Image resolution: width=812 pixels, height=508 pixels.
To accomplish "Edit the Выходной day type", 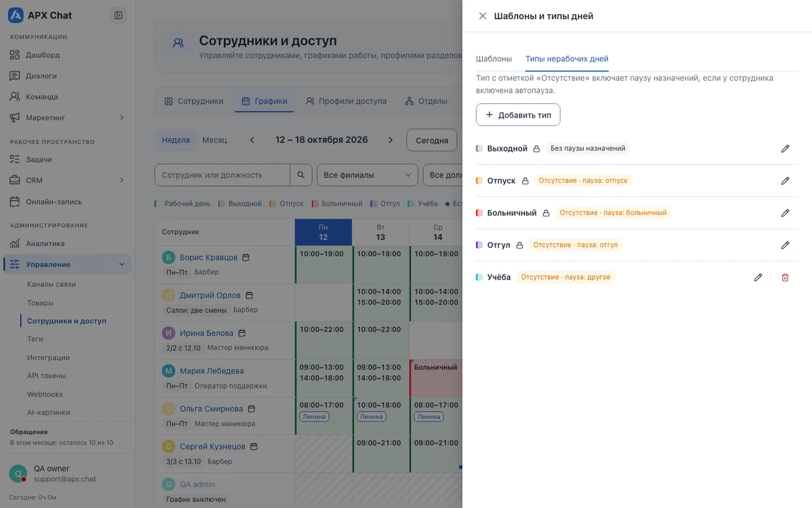I will pyautogui.click(x=785, y=148).
